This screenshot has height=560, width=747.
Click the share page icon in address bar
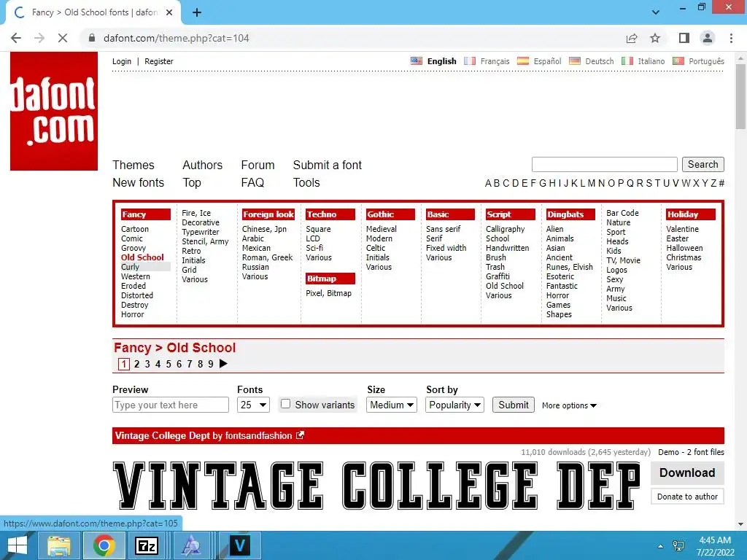tap(632, 38)
